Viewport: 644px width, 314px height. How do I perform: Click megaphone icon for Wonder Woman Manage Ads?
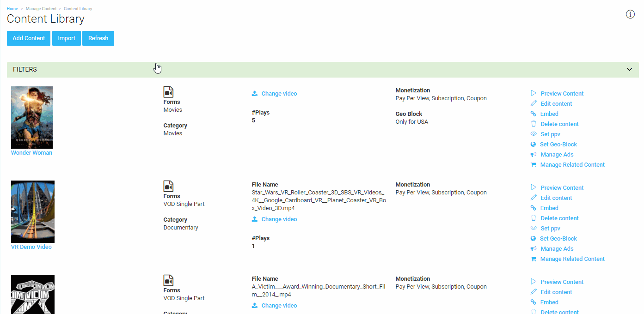click(x=534, y=155)
